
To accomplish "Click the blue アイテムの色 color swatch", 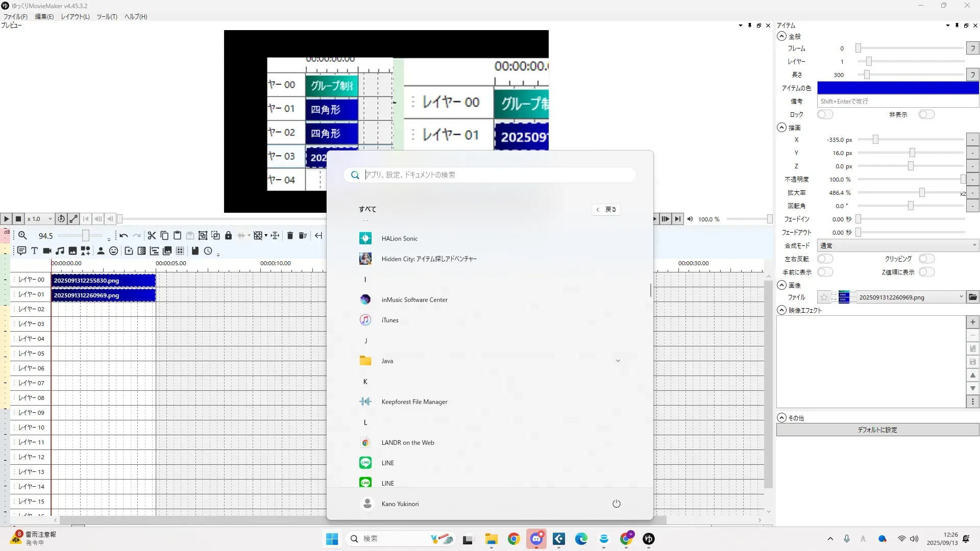I will coord(897,88).
